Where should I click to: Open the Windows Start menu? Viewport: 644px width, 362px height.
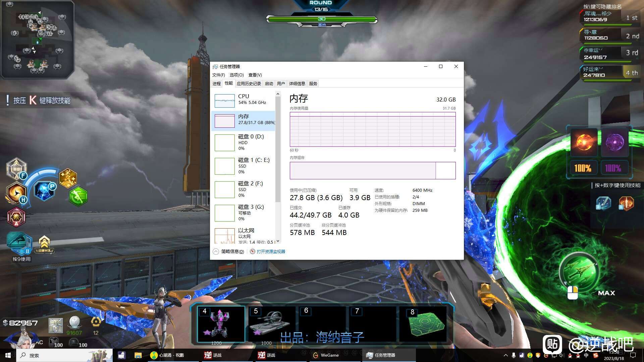[x=8, y=355]
